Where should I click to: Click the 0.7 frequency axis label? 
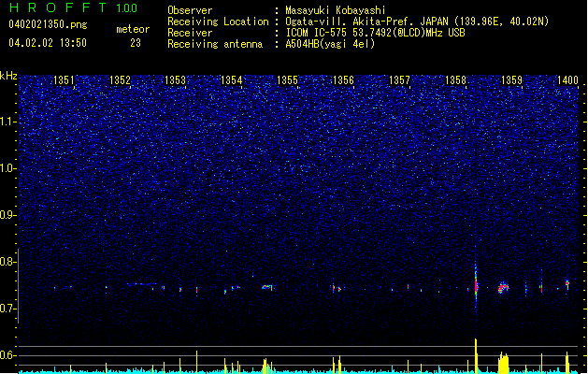(x=8, y=309)
